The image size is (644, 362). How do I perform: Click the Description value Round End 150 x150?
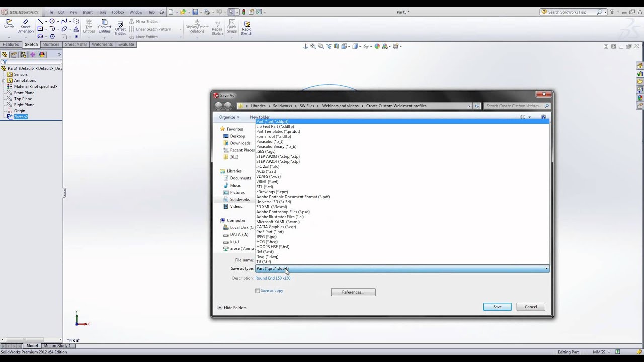[273, 278]
